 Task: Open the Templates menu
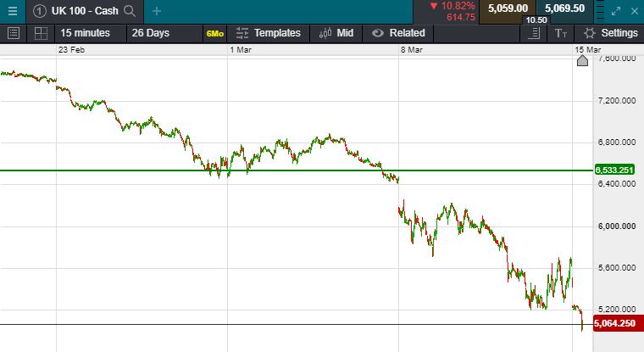pos(269,33)
